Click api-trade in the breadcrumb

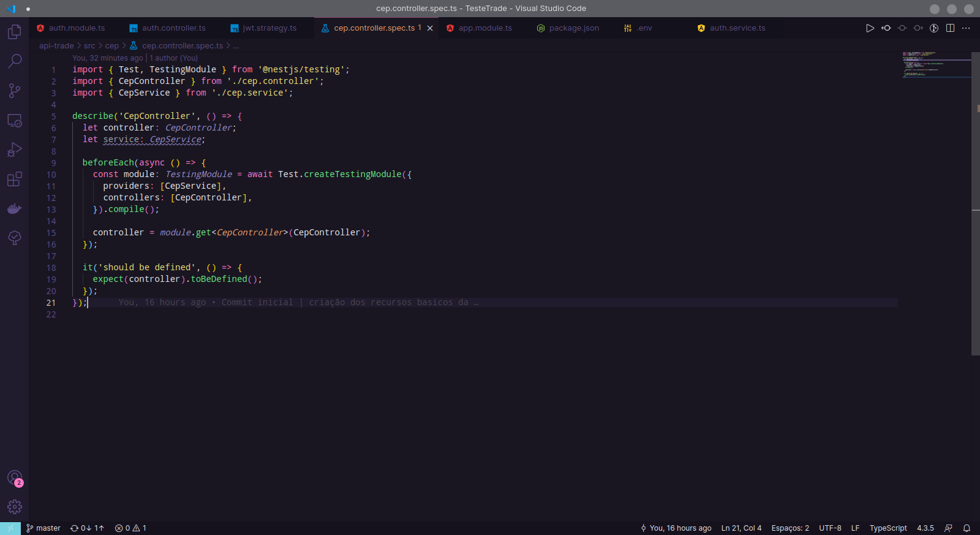(x=56, y=46)
